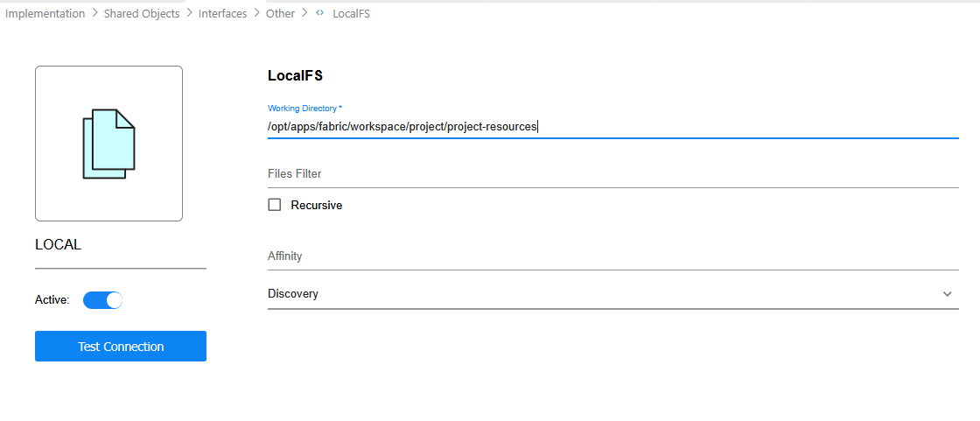The height and width of the screenshot is (421, 980).
Task: Click the chevron separator after Interfaces breadcrumb
Action: 256,14
